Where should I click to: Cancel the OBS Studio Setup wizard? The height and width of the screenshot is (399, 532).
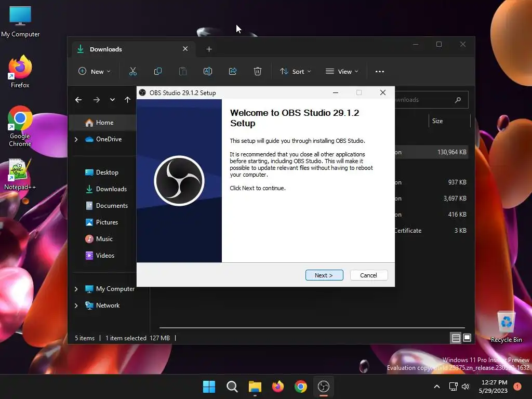(x=368, y=275)
